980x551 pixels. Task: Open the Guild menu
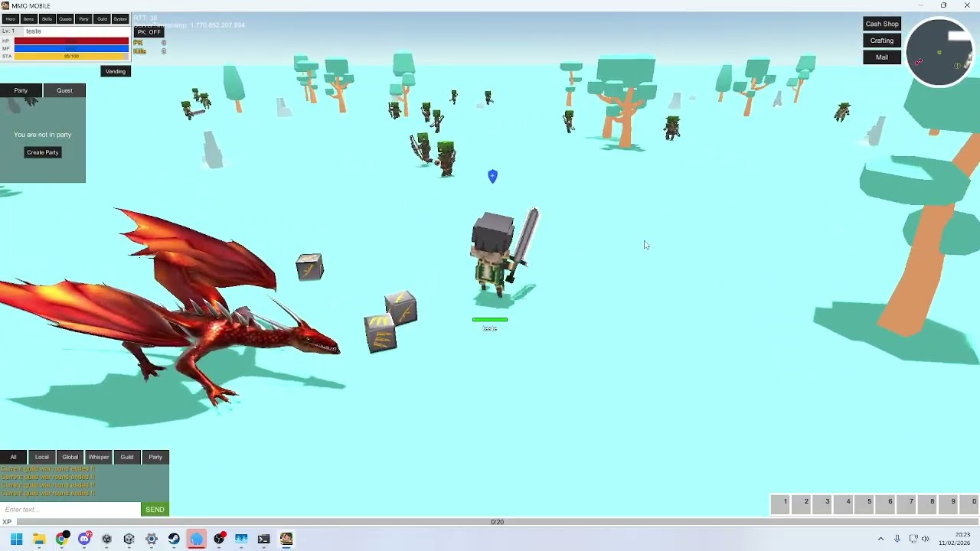[x=102, y=18]
